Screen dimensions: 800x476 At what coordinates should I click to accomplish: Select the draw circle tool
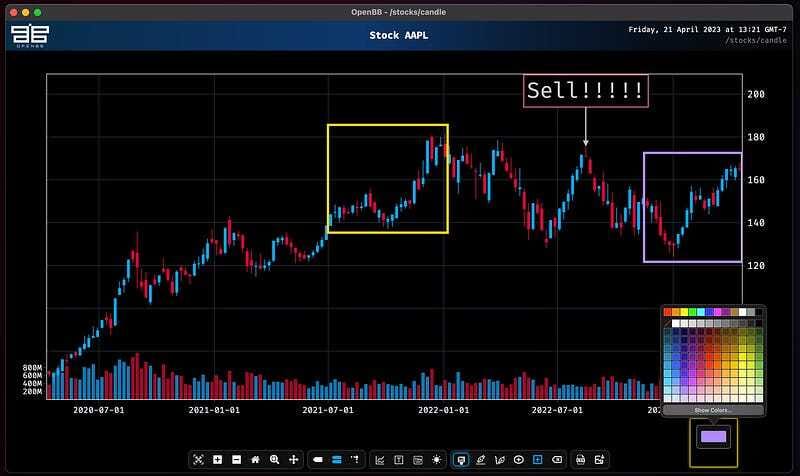[x=518, y=460]
